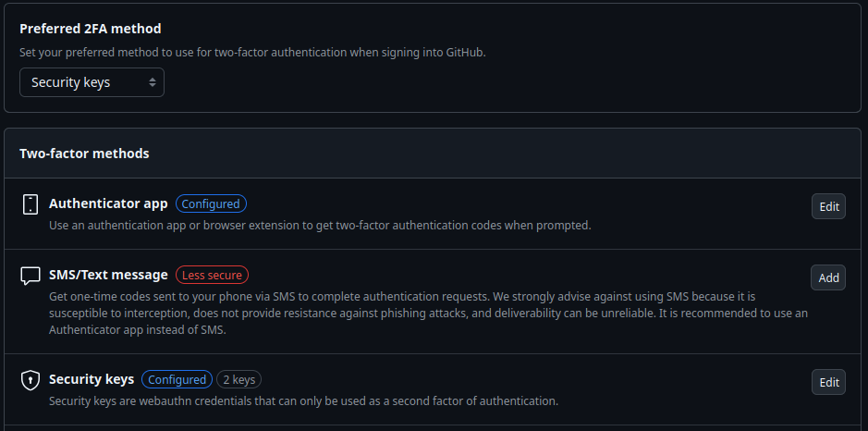868x431 pixels.
Task: Select the Authenticator app title
Action: pos(108,203)
